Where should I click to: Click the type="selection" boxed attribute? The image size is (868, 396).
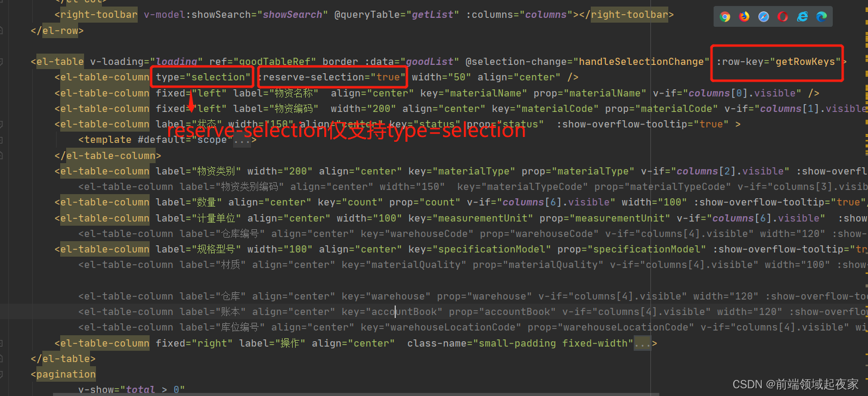point(201,76)
